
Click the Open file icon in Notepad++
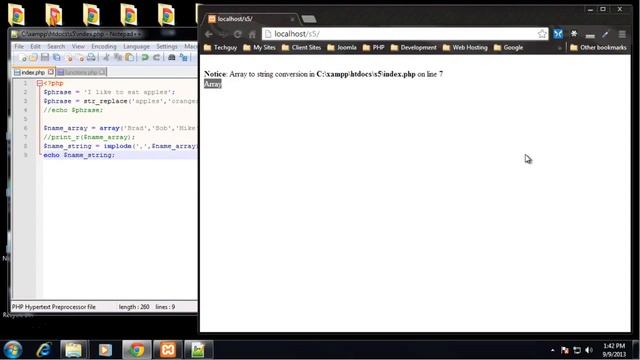[33, 58]
